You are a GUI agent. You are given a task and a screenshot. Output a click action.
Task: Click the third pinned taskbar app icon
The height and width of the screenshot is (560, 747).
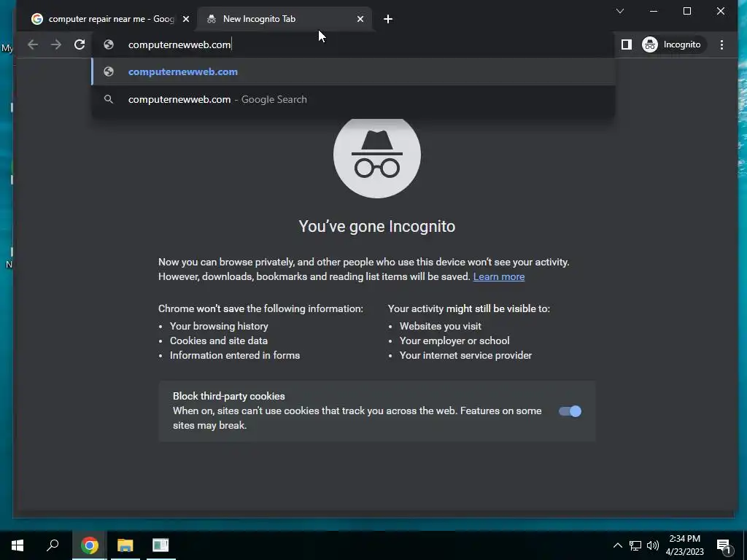point(160,545)
